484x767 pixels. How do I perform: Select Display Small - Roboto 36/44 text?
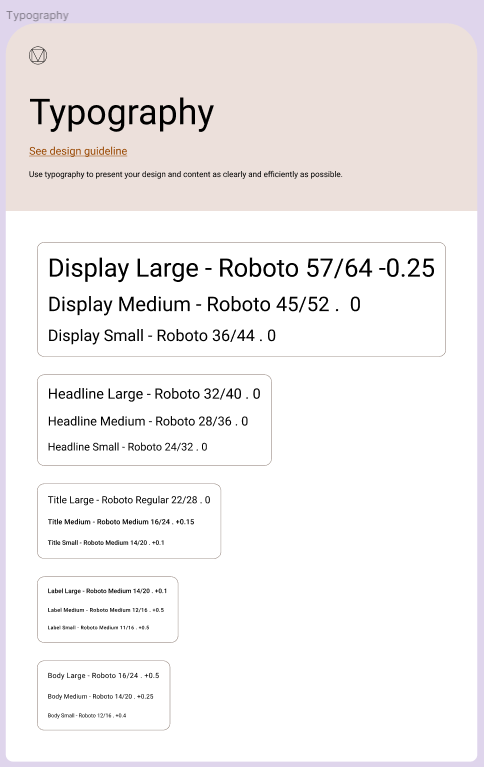(161, 336)
